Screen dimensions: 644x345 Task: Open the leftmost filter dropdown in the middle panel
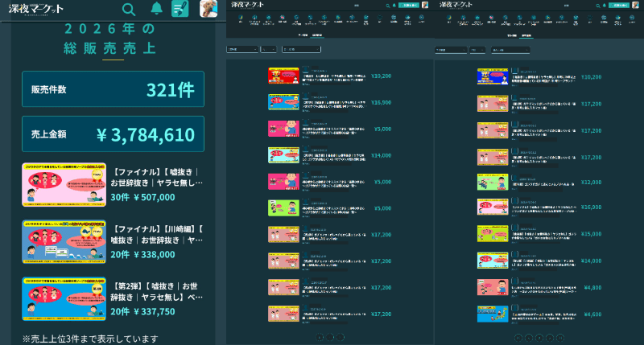click(x=242, y=50)
